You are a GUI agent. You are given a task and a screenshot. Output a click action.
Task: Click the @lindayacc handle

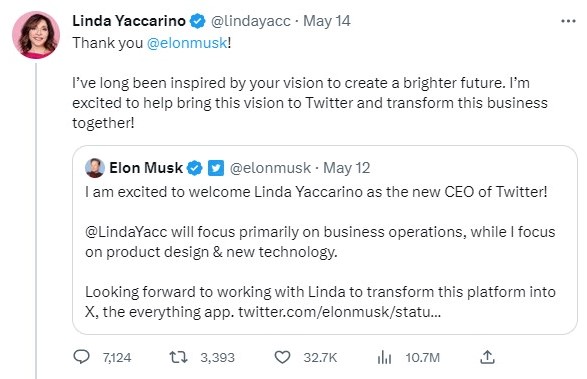point(251,21)
